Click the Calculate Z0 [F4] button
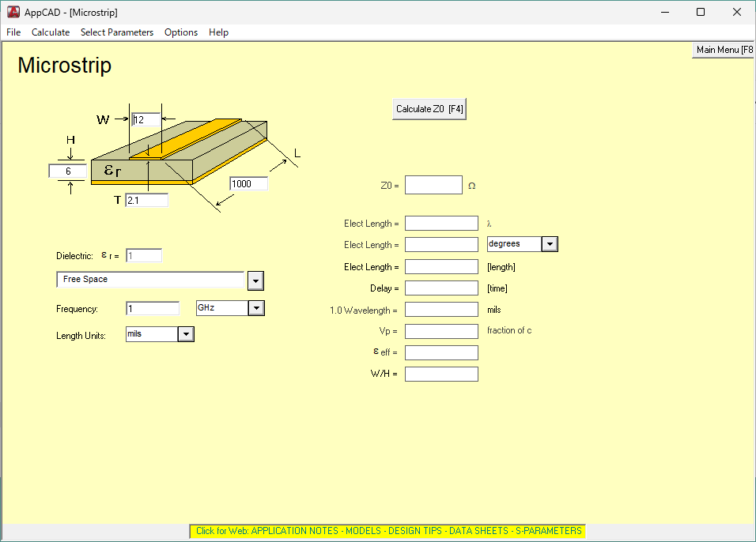This screenshot has width=756, height=542. pyautogui.click(x=429, y=109)
